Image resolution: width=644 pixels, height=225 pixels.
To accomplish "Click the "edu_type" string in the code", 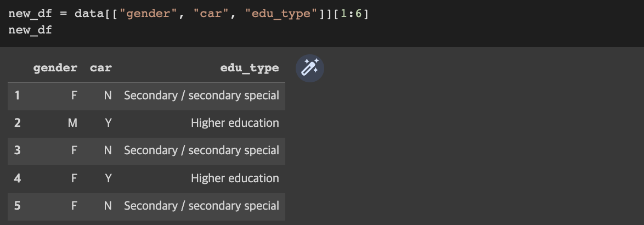I will pyautogui.click(x=281, y=14).
